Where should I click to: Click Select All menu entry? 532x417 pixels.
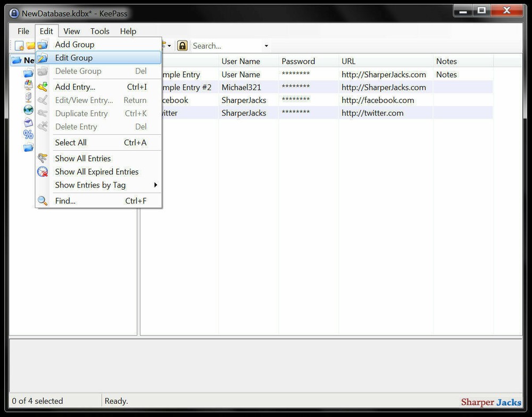pyautogui.click(x=70, y=142)
